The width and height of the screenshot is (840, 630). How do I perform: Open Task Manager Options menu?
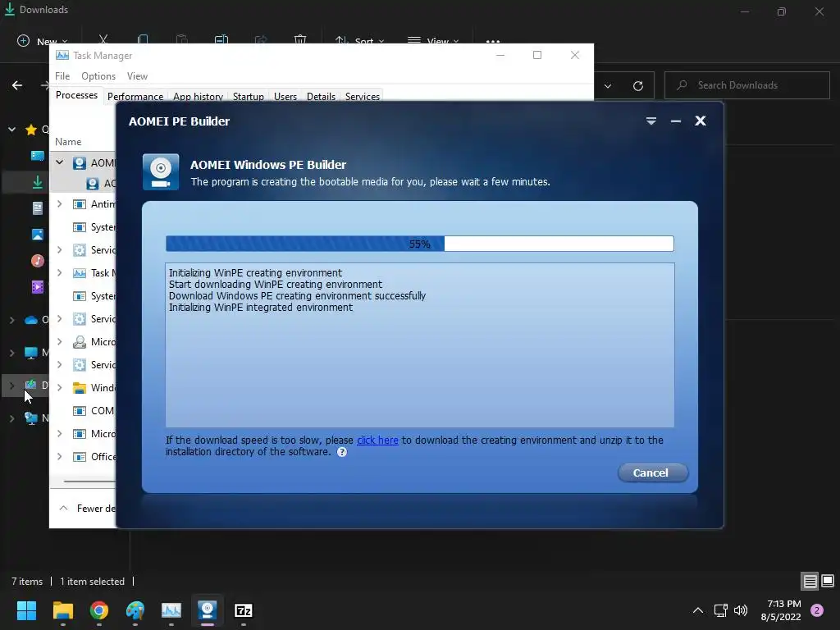click(x=98, y=76)
